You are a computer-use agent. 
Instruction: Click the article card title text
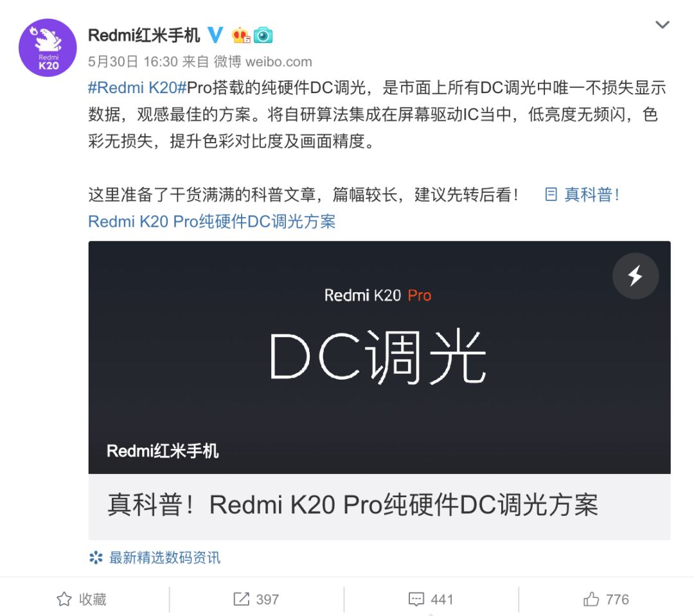353,504
